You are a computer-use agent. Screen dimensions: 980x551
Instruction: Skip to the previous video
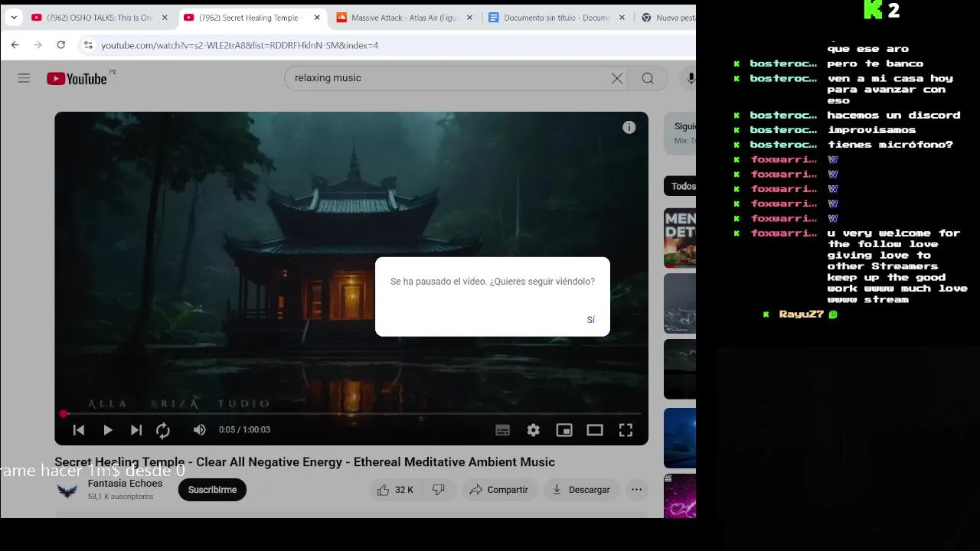pos(79,430)
